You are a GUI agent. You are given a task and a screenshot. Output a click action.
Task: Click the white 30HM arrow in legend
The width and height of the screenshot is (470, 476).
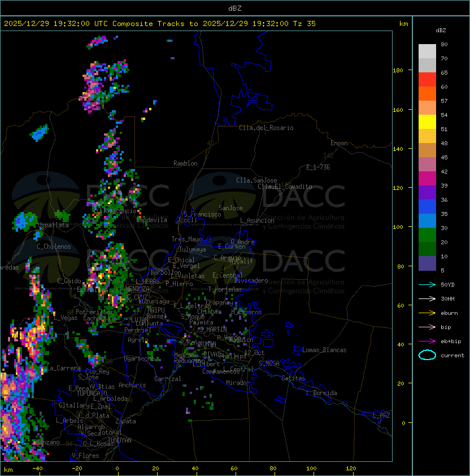(x=427, y=298)
